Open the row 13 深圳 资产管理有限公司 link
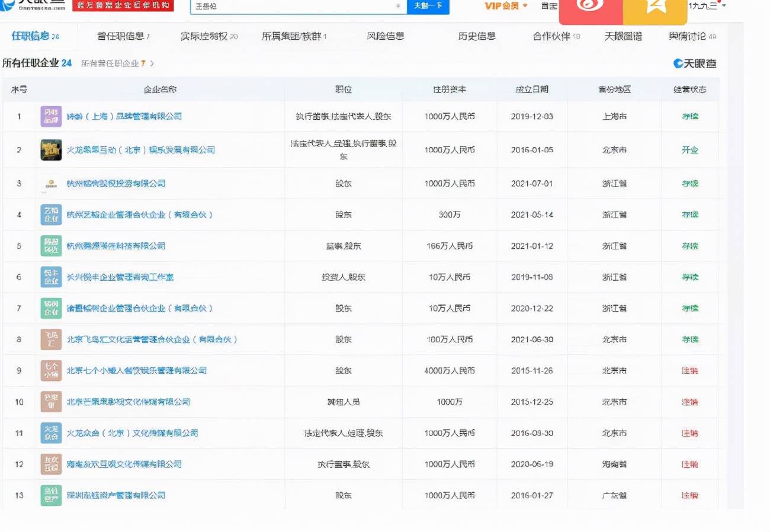Screen dimensions: 770x532 click(x=115, y=495)
